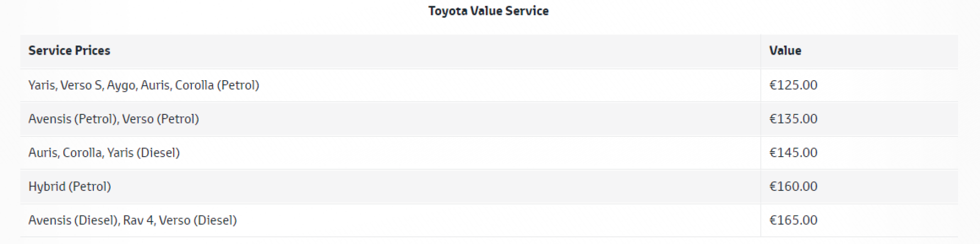Click the €165.00 price cell
Viewport: 980px width, 244px height.
[x=793, y=220]
